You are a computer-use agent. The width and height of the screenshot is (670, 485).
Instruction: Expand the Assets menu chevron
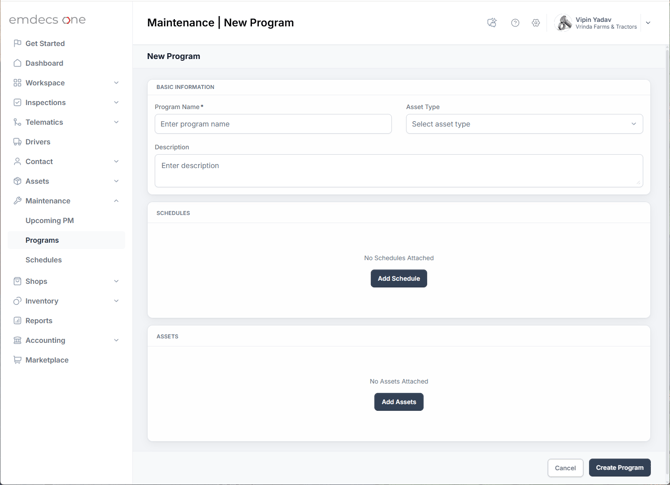point(116,181)
